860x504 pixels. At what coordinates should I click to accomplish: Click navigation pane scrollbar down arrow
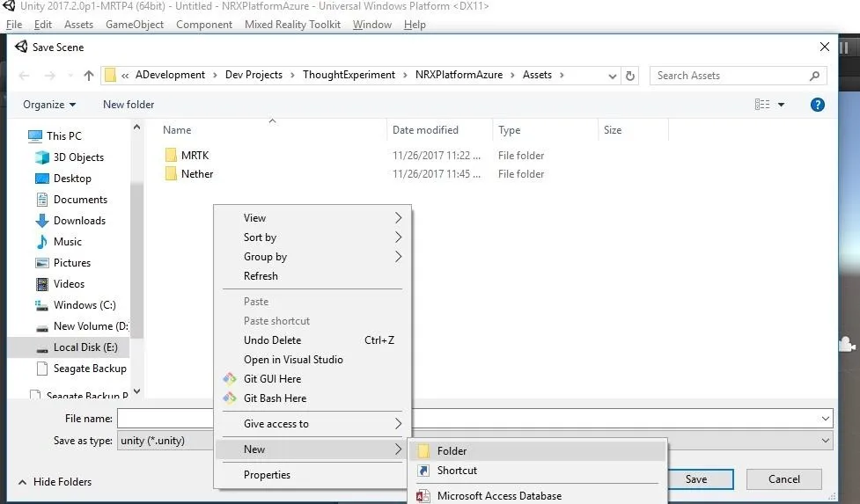[x=137, y=391]
